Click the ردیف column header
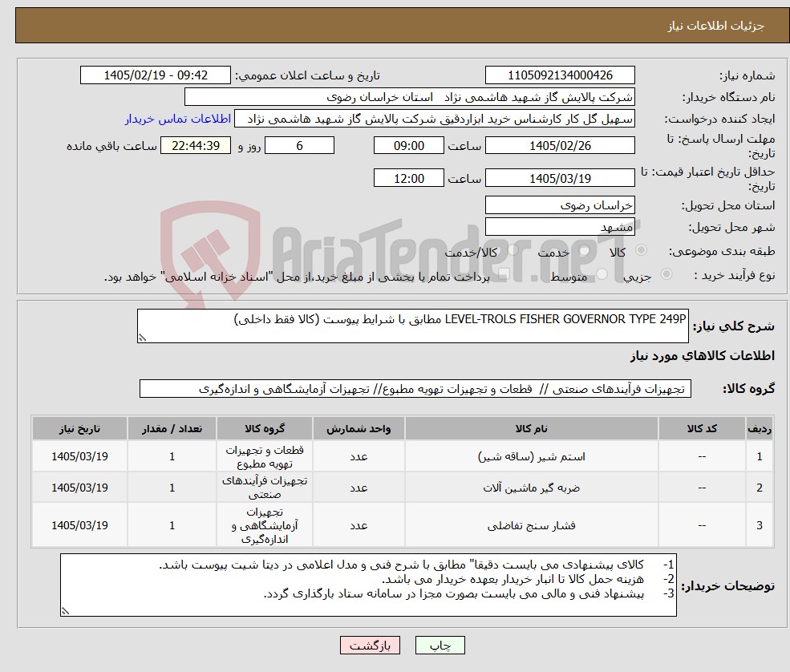Viewport: 790px width, 672px height. coord(760,429)
